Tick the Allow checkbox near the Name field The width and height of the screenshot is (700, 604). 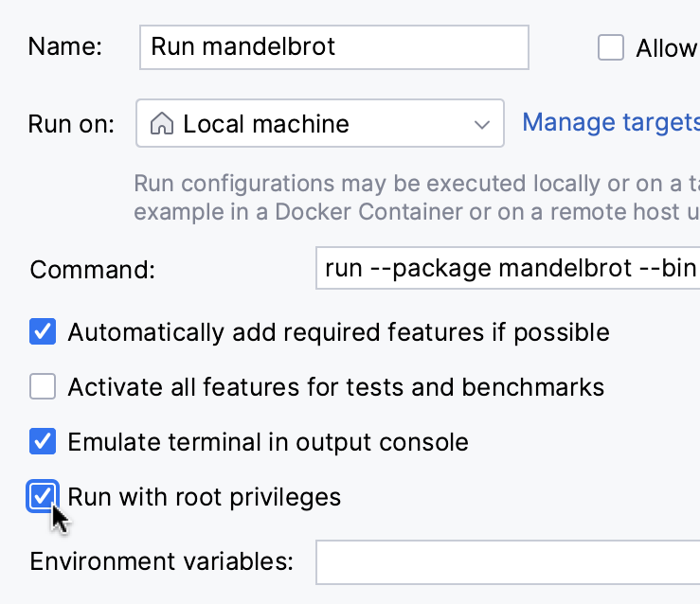[611, 47]
